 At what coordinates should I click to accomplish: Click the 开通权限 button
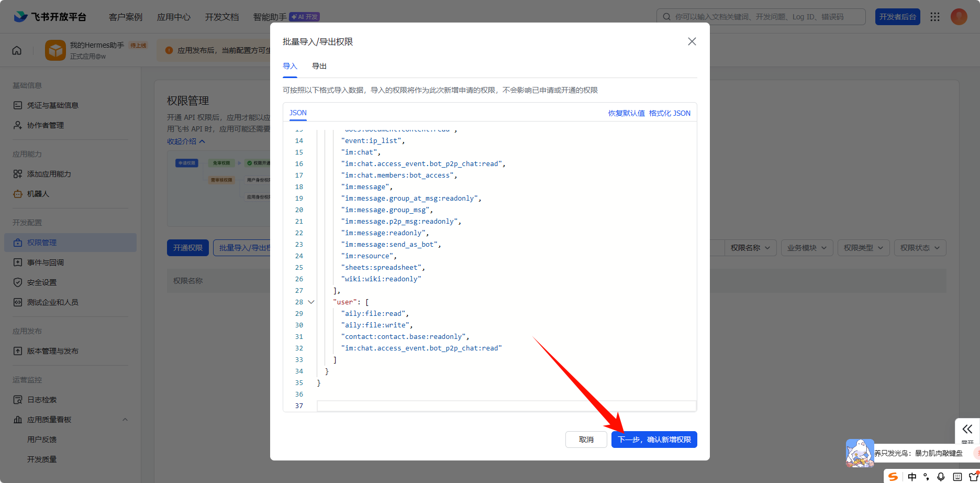click(x=188, y=248)
